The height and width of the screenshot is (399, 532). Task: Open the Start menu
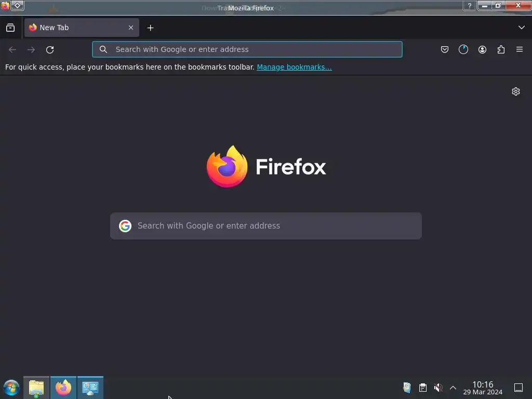pos(11,388)
